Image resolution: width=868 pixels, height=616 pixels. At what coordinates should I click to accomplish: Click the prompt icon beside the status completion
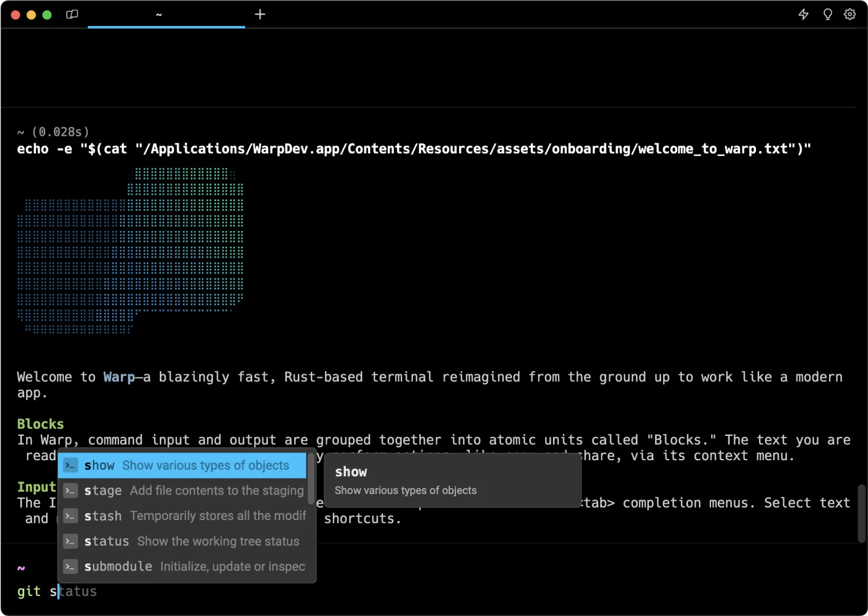[70, 541]
